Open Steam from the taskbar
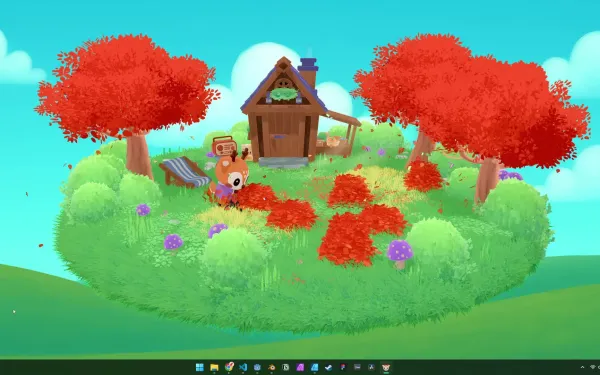Screen dimensions: 600x375 point(328,367)
